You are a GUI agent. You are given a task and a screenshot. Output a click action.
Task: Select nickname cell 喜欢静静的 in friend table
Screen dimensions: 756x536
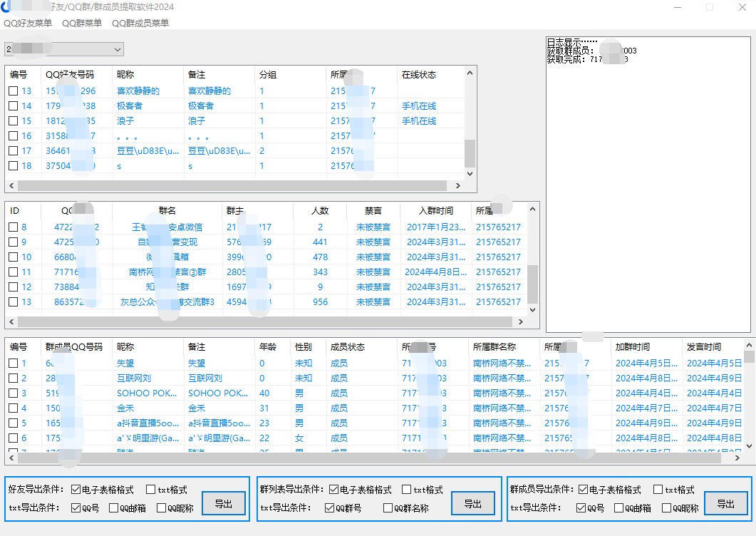click(138, 91)
